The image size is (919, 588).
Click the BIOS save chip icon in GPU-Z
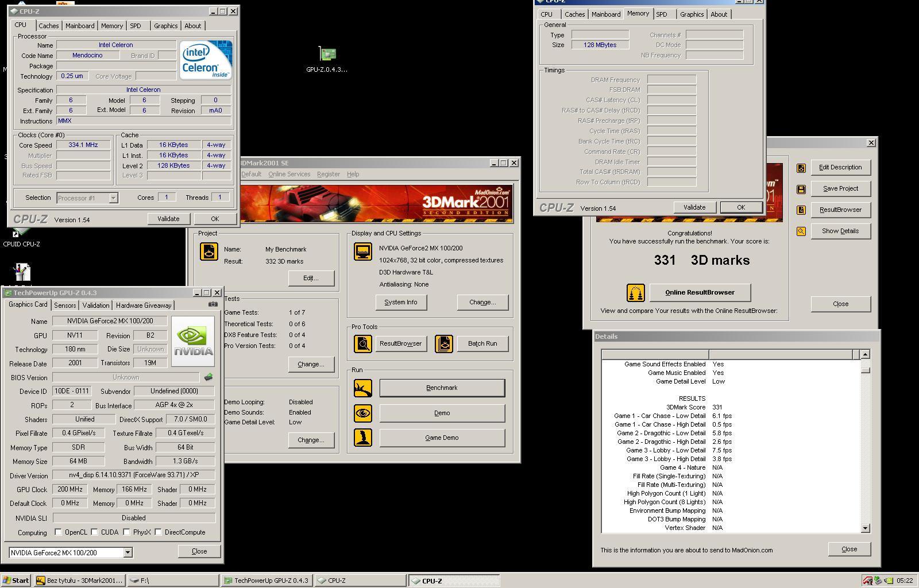coord(208,377)
